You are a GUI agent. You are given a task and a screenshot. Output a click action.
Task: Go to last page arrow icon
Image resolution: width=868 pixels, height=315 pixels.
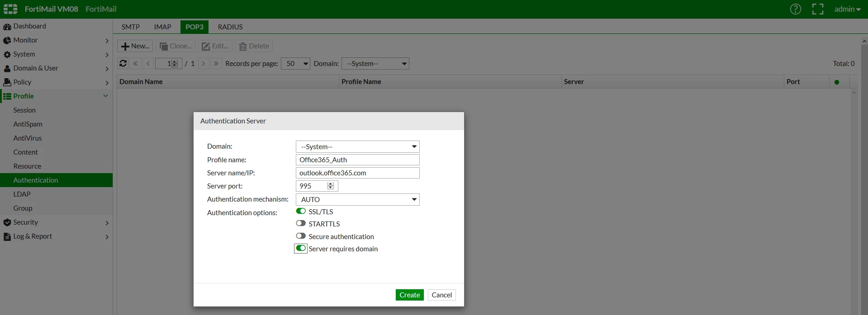[x=216, y=64]
